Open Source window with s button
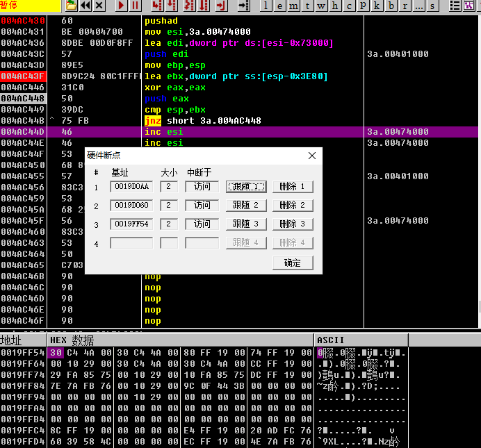 432,6
